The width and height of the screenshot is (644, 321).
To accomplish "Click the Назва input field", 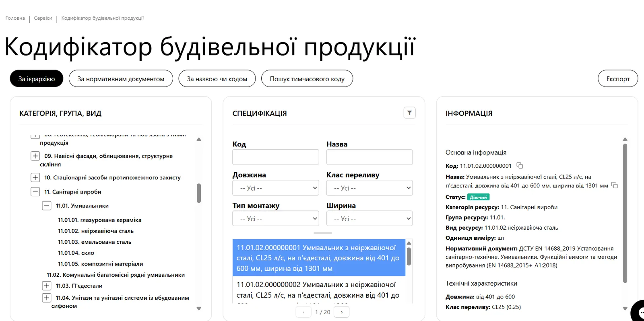I will click(369, 157).
